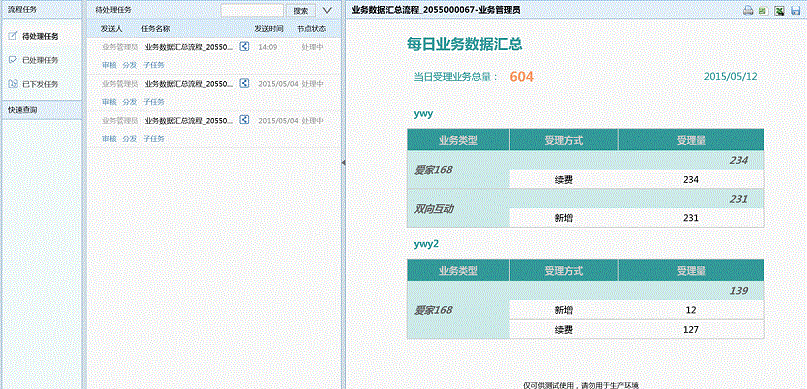Image resolution: width=807 pixels, height=389 pixels.
Task: Sort by the 发送时间 column header
Action: pos(269,29)
